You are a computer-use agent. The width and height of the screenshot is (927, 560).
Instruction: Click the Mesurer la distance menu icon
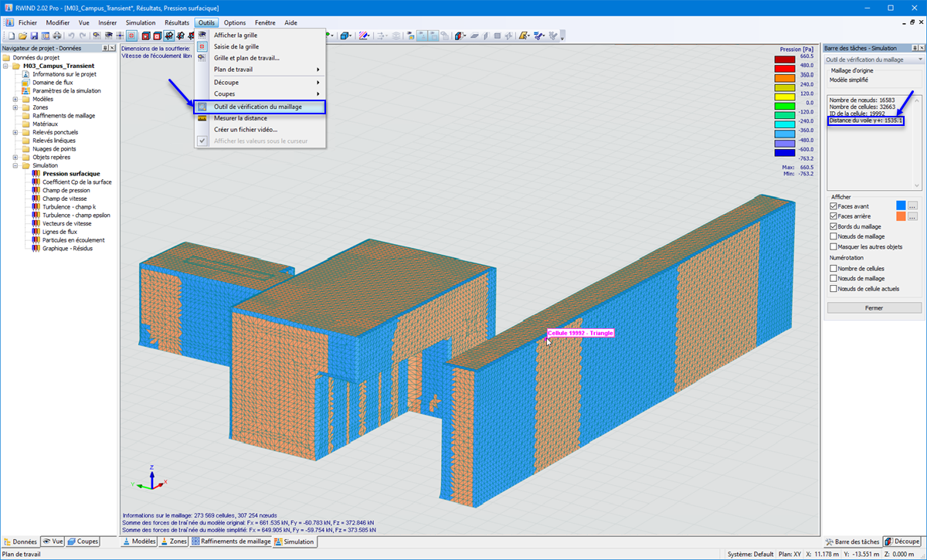202,118
